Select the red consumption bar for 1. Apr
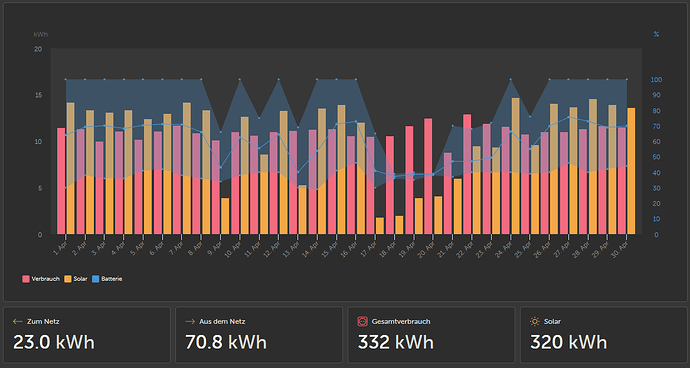This screenshot has height=368, width=690. click(x=61, y=181)
